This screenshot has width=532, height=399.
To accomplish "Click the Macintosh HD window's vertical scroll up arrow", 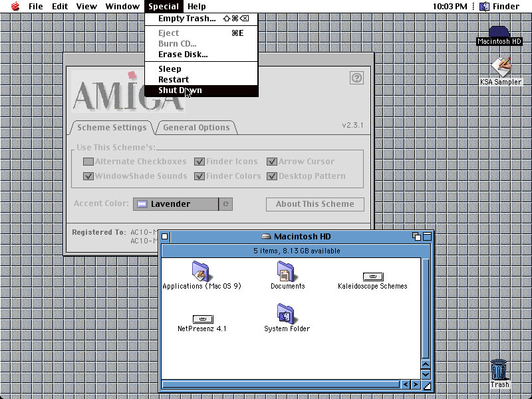I will [x=426, y=364].
